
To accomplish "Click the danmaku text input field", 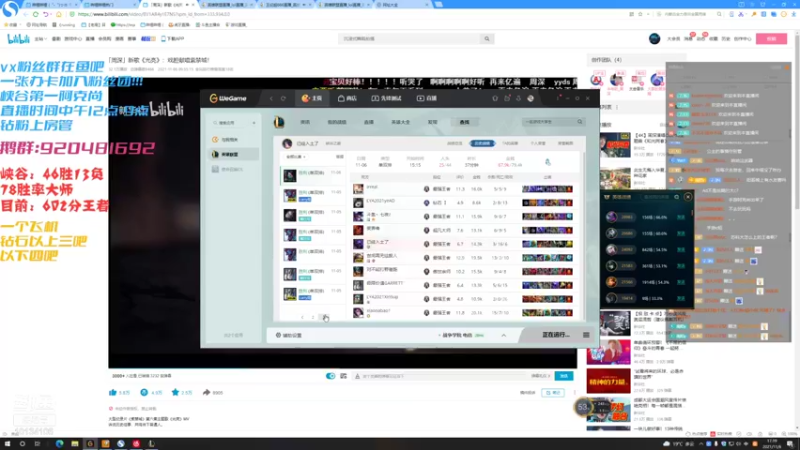I will click(x=443, y=376).
